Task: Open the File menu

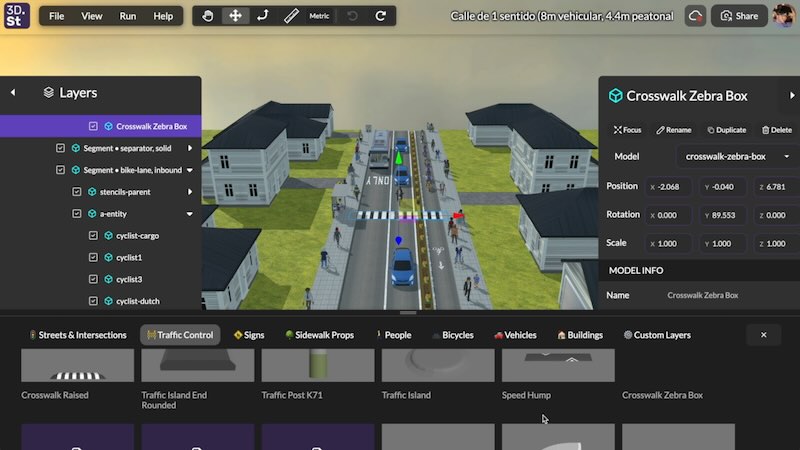Action: 57,16
